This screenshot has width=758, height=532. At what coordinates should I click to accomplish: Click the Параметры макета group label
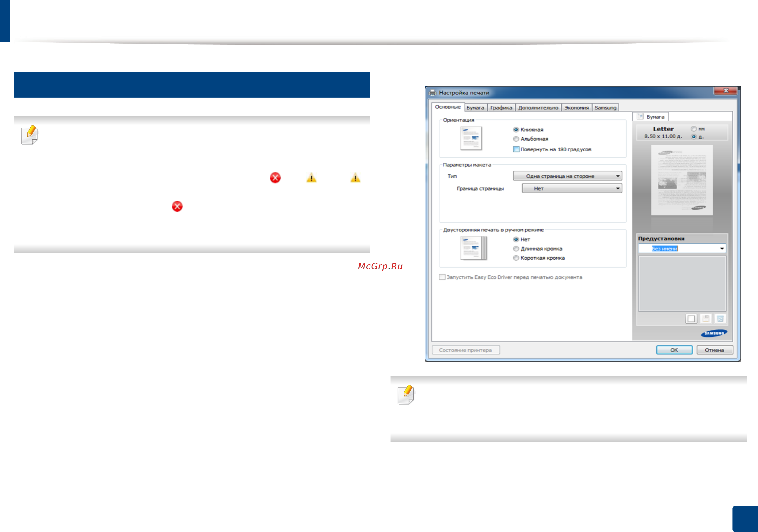(x=467, y=165)
